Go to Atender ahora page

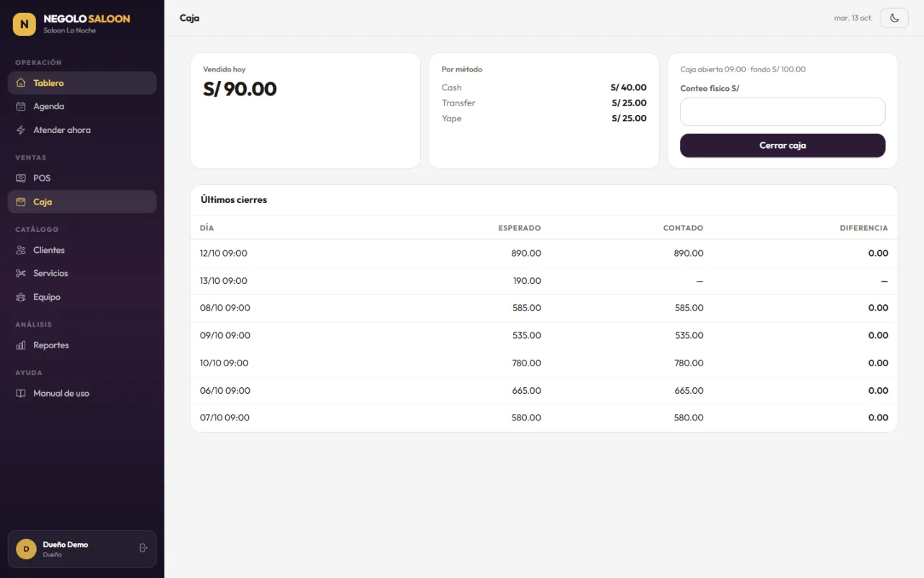coord(82,130)
